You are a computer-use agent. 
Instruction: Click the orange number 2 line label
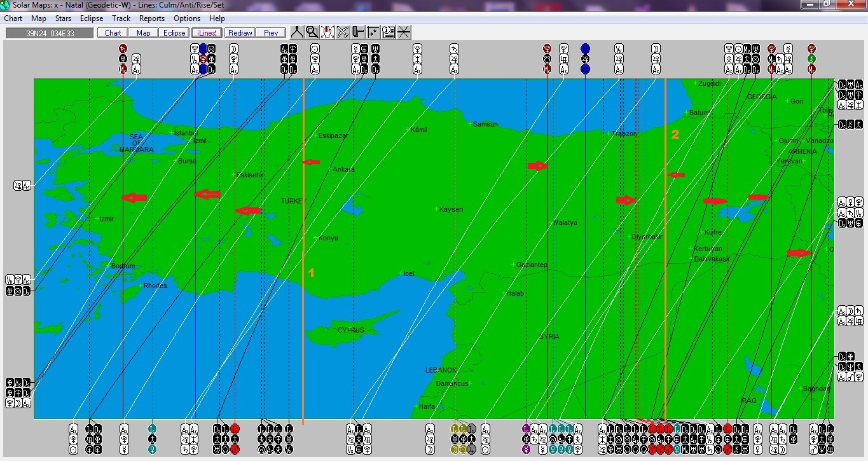[x=675, y=135]
